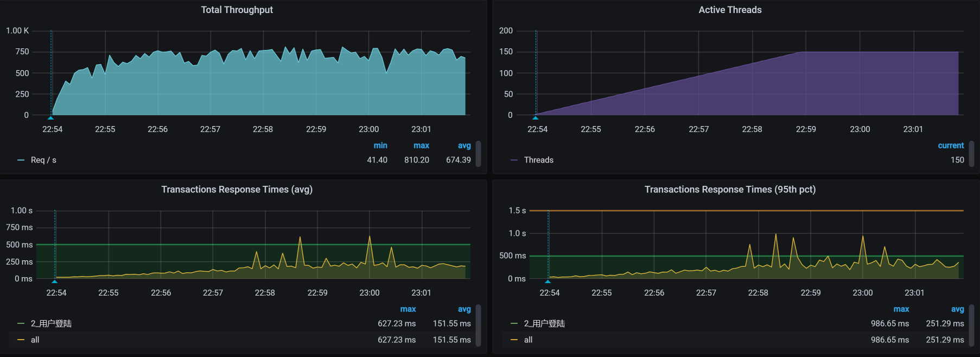Open the Transactions Response Times (avg) panel menu

tap(237, 190)
